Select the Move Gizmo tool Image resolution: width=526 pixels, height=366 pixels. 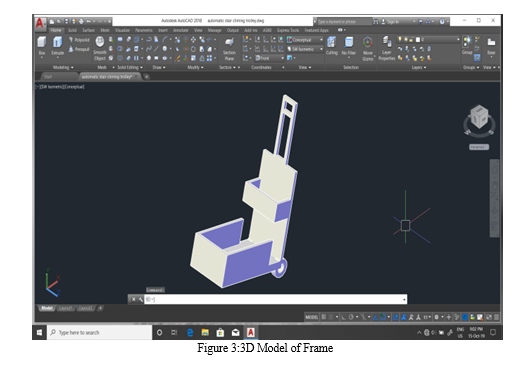[x=368, y=48]
